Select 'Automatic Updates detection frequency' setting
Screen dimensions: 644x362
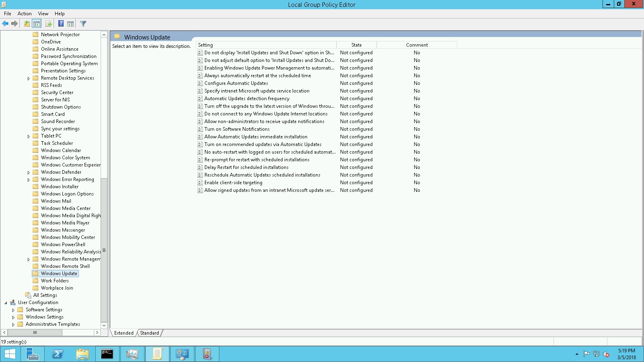point(247,99)
